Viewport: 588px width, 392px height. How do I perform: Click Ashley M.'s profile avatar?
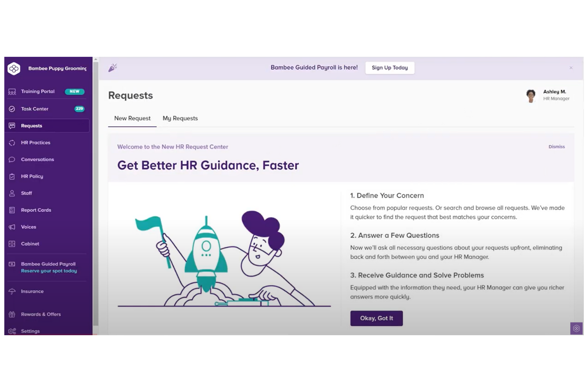click(531, 95)
